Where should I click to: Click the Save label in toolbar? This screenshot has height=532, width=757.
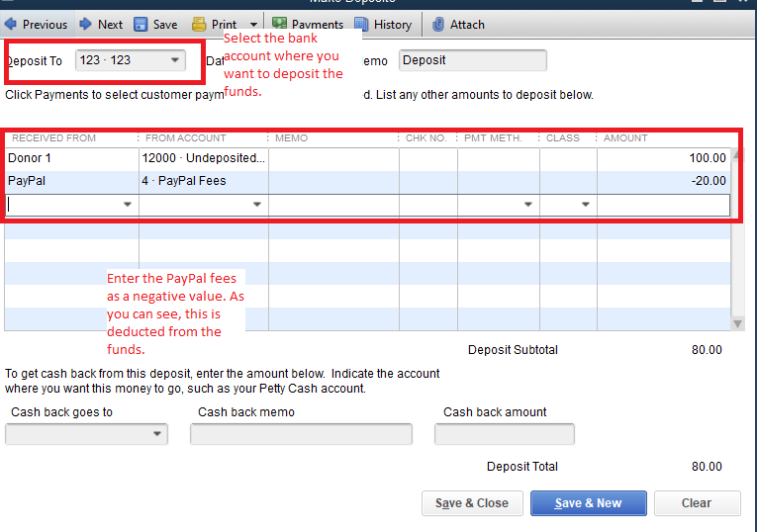click(165, 25)
